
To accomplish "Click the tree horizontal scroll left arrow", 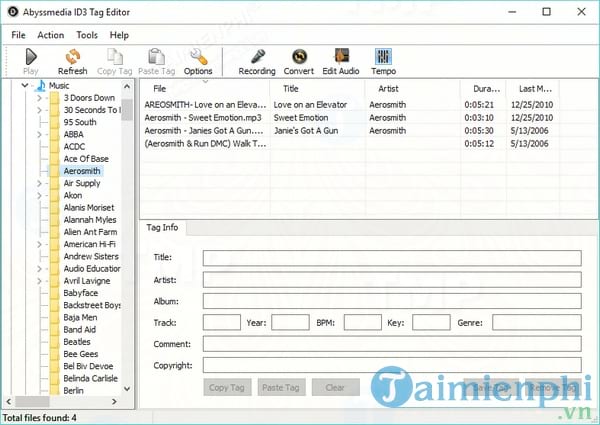I will coord(8,402).
